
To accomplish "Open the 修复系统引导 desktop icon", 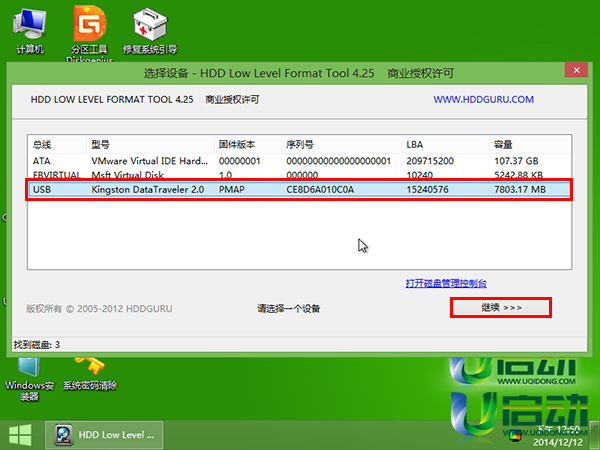I will click(150, 31).
